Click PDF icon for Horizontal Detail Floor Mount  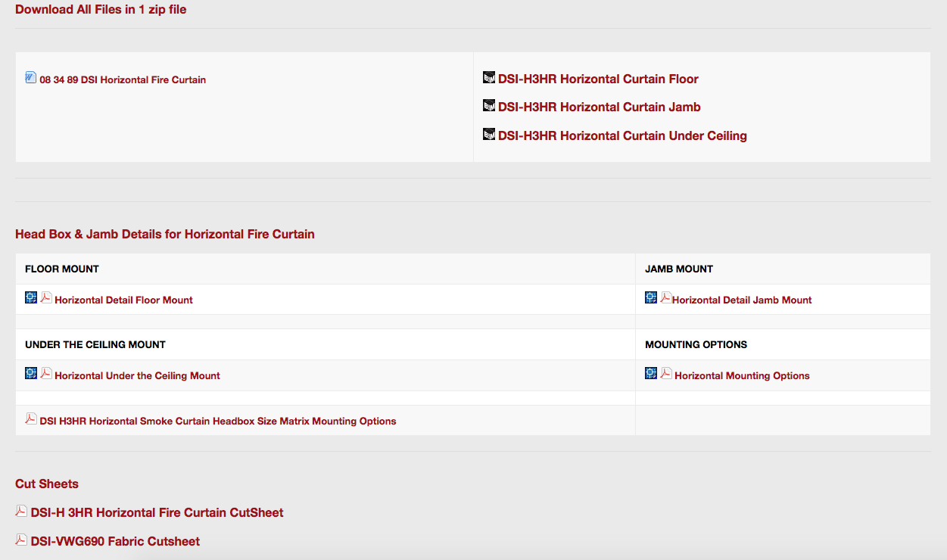click(x=45, y=297)
